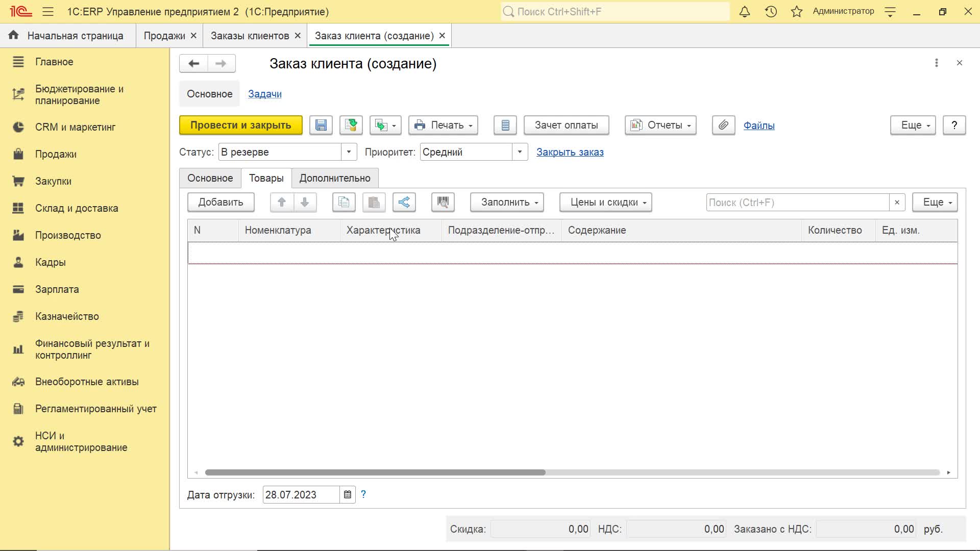The height and width of the screenshot is (551, 980).
Task: Open the Продажи window tab
Action: pos(164,36)
